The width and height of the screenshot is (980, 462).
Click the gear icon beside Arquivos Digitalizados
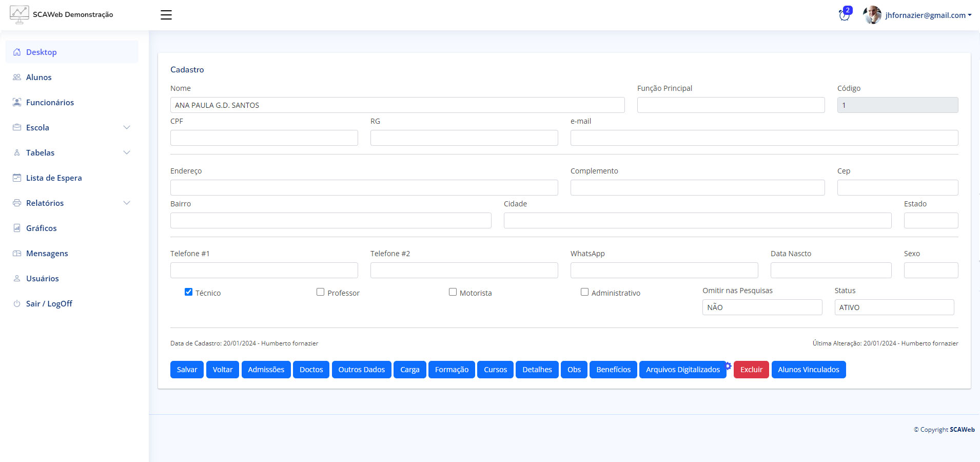tap(728, 366)
